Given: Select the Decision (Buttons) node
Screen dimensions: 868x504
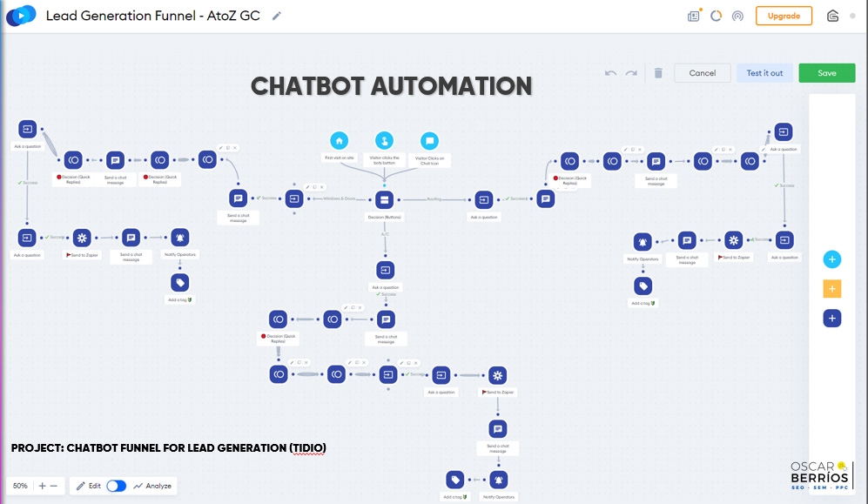Looking at the screenshot, I should 384,199.
